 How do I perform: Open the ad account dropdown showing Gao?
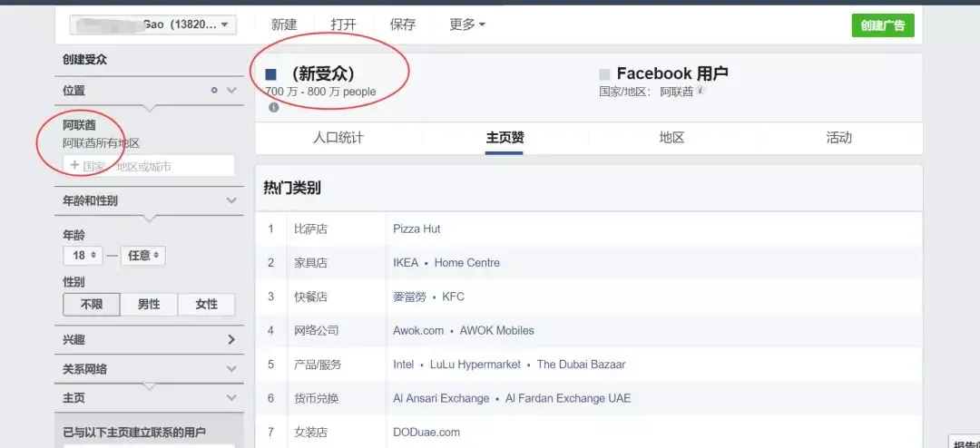point(153,25)
